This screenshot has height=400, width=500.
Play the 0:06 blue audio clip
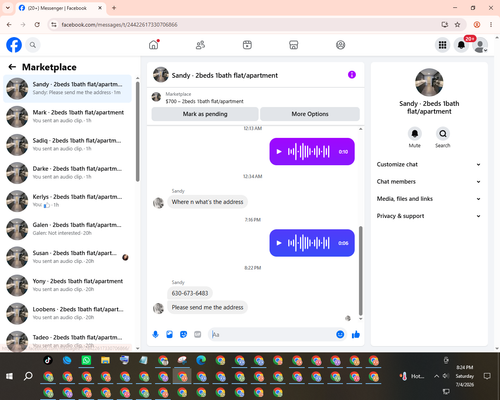click(x=279, y=243)
